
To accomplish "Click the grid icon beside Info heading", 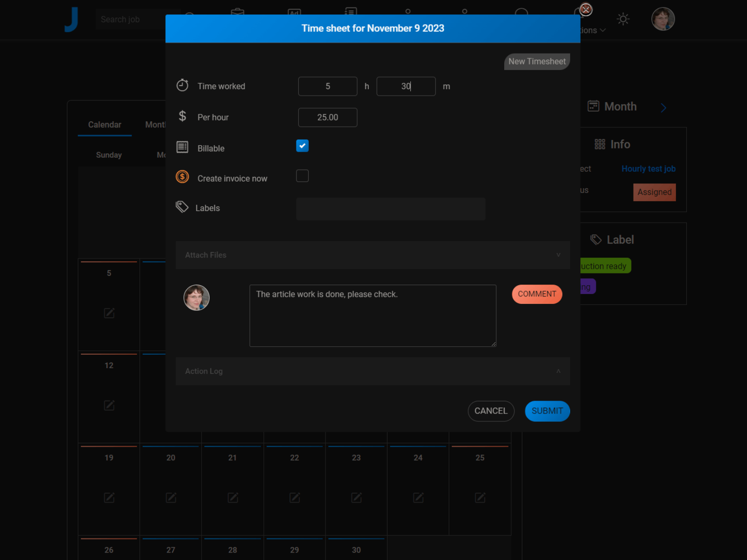I will pos(600,144).
